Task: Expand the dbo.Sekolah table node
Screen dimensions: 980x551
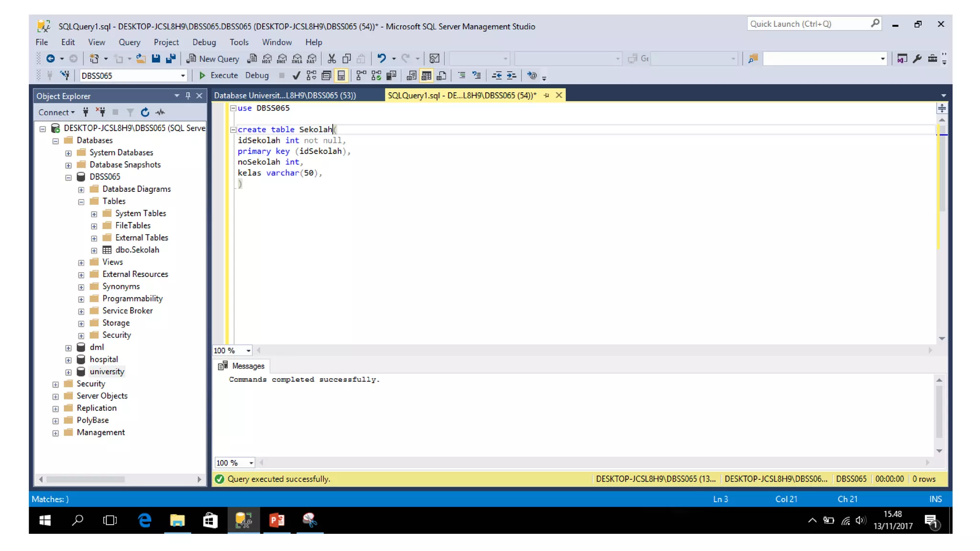Action: pos(94,250)
